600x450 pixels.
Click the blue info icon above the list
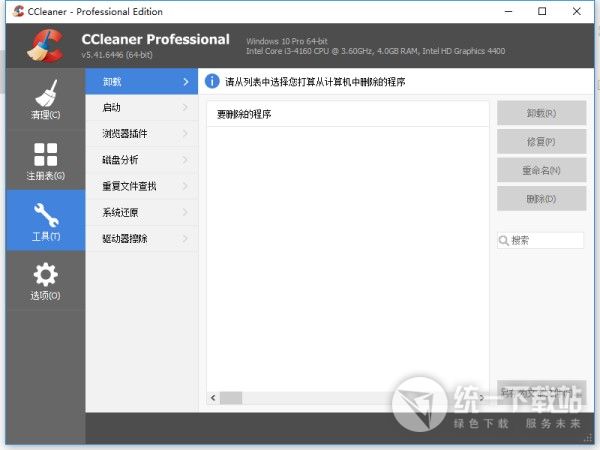[211, 81]
